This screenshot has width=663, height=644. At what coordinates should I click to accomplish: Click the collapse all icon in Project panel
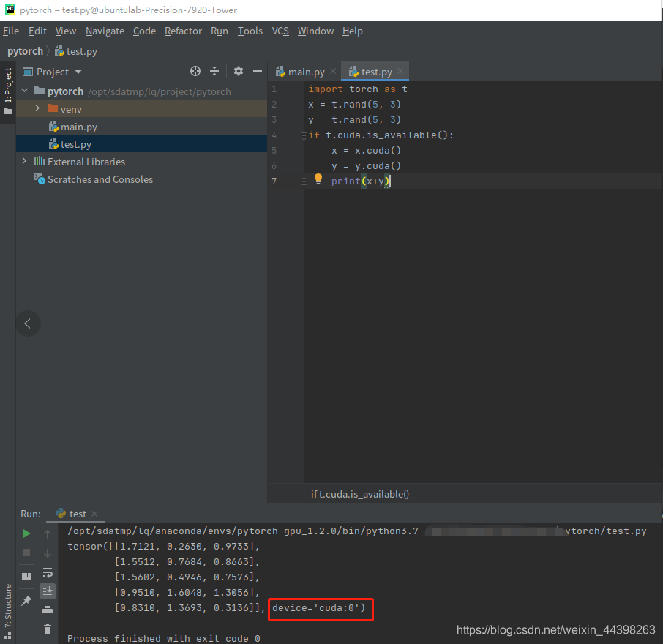point(214,71)
